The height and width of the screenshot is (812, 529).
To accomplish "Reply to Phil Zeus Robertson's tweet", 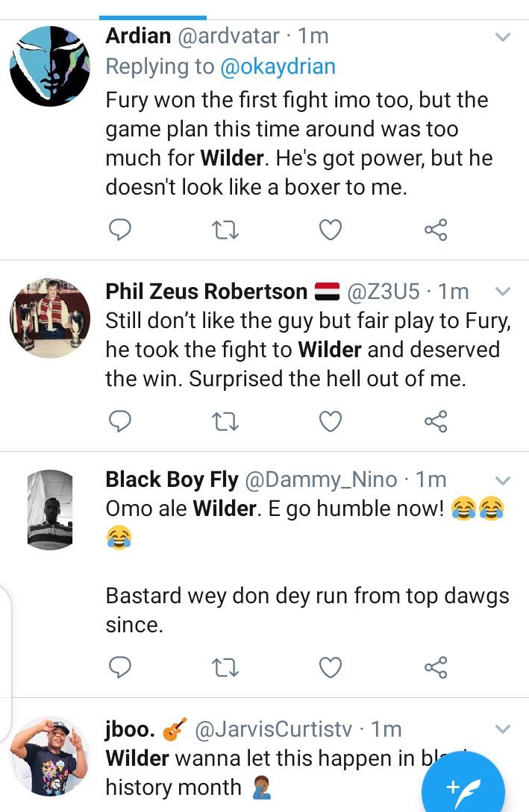I will coord(120,422).
